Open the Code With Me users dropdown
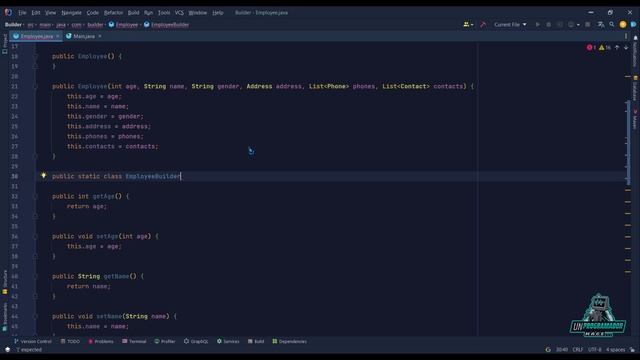 (468, 24)
